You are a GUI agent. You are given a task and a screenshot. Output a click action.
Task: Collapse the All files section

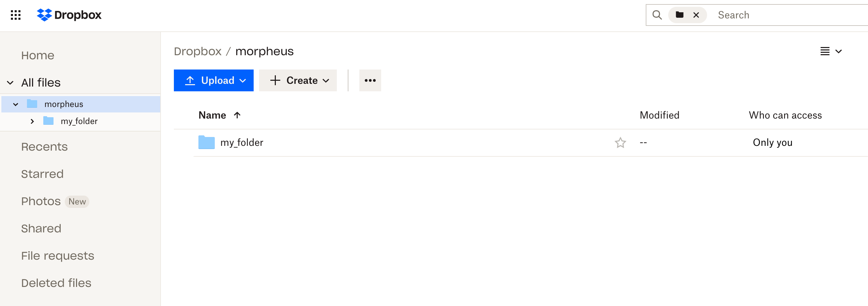coord(10,82)
